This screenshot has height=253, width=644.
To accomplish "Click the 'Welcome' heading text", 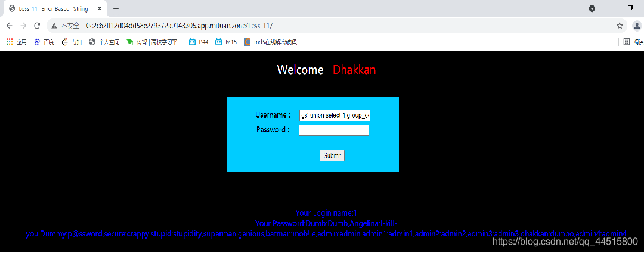I will pyautogui.click(x=300, y=70).
